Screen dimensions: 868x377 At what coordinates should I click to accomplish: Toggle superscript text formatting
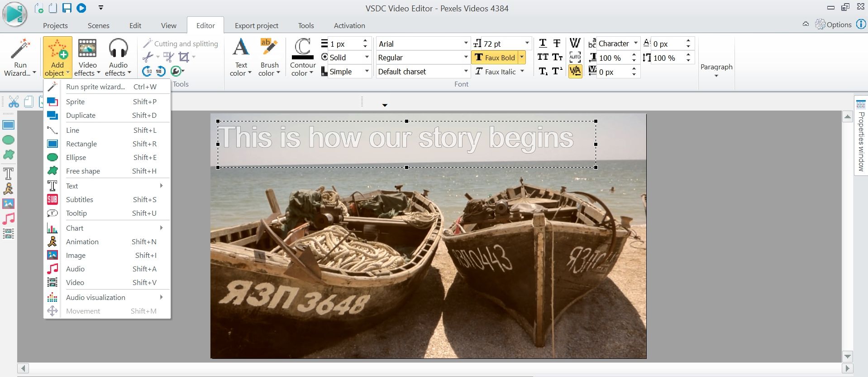557,71
